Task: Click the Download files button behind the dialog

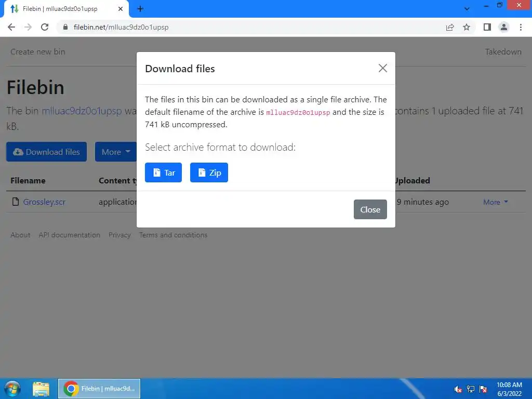Action: (x=46, y=152)
